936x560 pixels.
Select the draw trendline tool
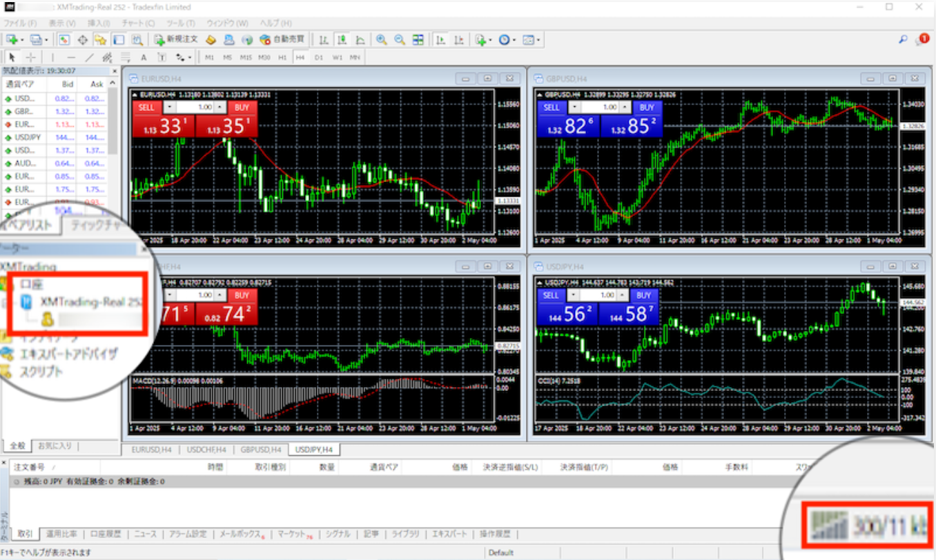click(89, 57)
